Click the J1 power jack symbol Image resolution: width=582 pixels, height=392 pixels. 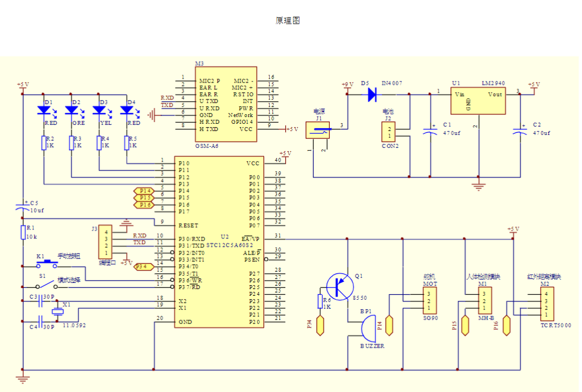click(317, 130)
